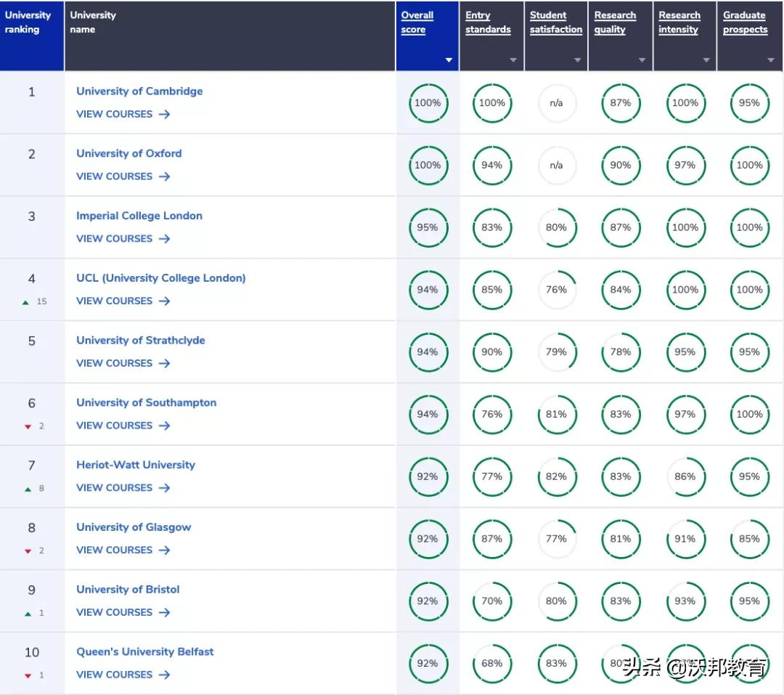The width and height of the screenshot is (784, 695).
Task: Open Imperial College London page
Action: click(139, 216)
